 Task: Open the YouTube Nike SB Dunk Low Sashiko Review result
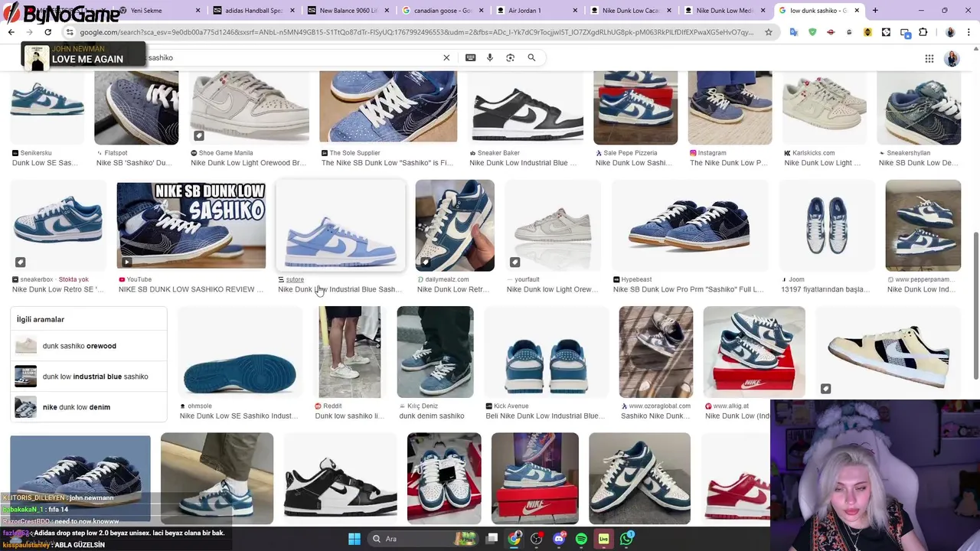(191, 289)
